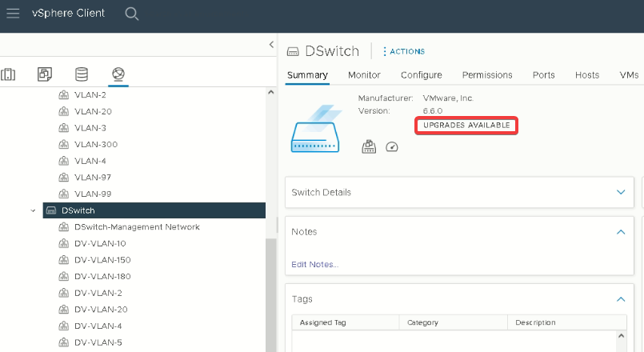Screen dimensions: 644x352
Task: Click the inventory tree scrollbar up arrow
Action: click(x=270, y=93)
